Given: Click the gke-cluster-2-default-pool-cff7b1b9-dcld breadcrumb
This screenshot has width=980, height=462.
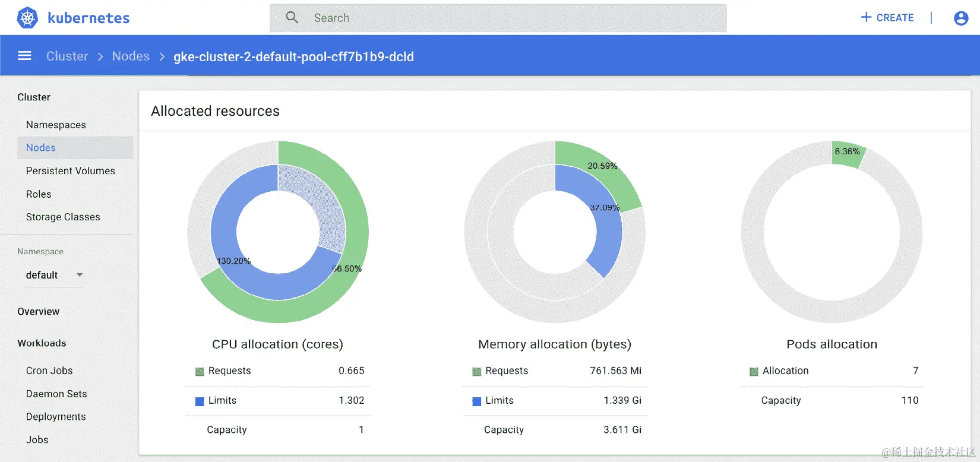Looking at the screenshot, I should pos(293,57).
